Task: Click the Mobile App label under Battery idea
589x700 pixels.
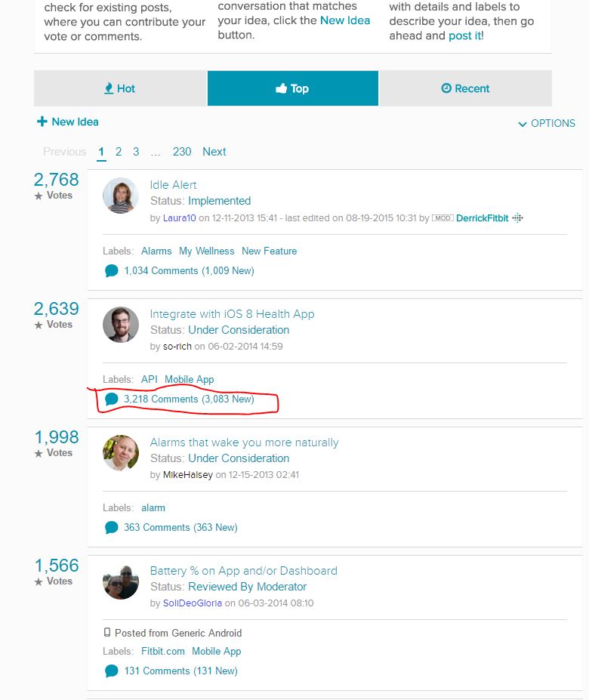Action: [x=216, y=651]
